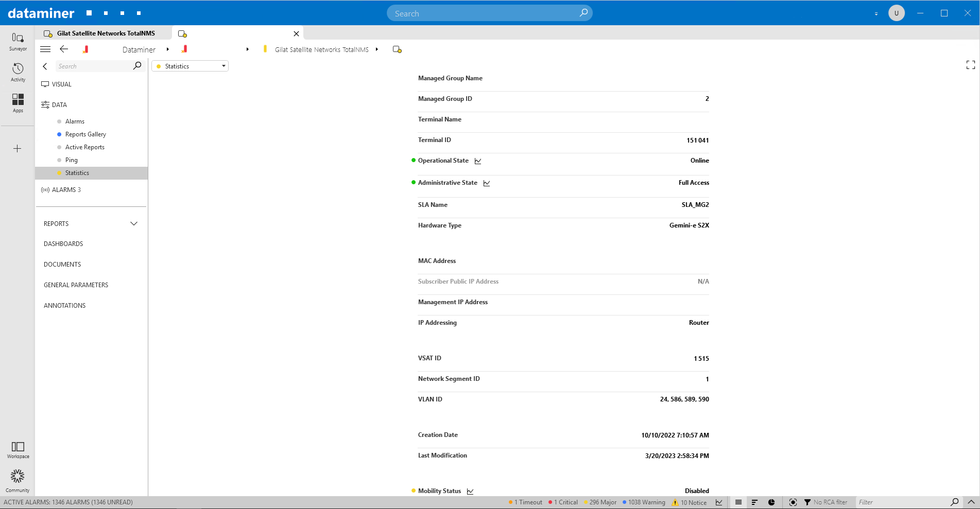
Task: Select the Reports Gallery page
Action: coord(85,134)
